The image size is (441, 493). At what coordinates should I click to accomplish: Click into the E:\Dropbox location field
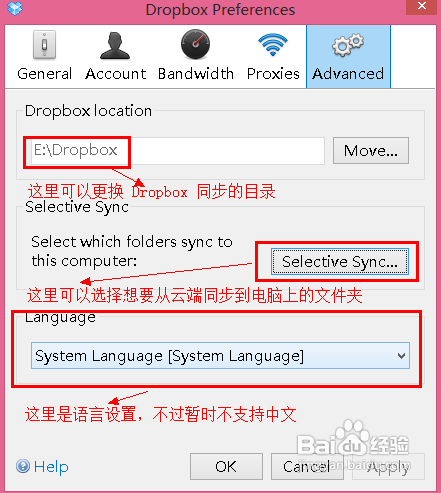(178, 151)
